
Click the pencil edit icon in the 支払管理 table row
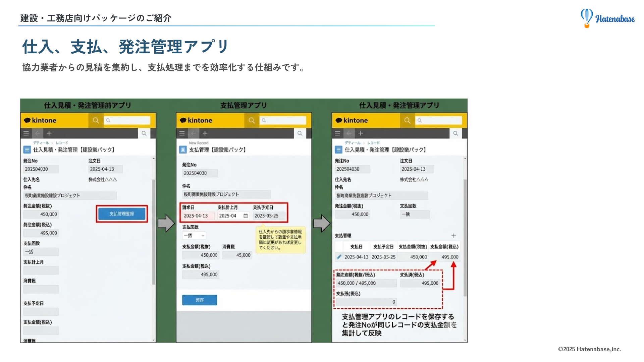pyautogui.click(x=339, y=257)
